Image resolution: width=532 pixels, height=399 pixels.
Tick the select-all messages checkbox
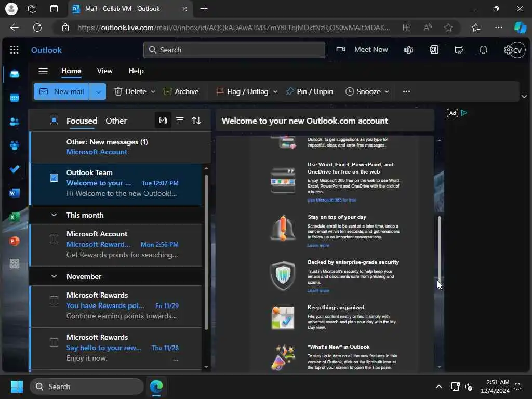(x=54, y=120)
